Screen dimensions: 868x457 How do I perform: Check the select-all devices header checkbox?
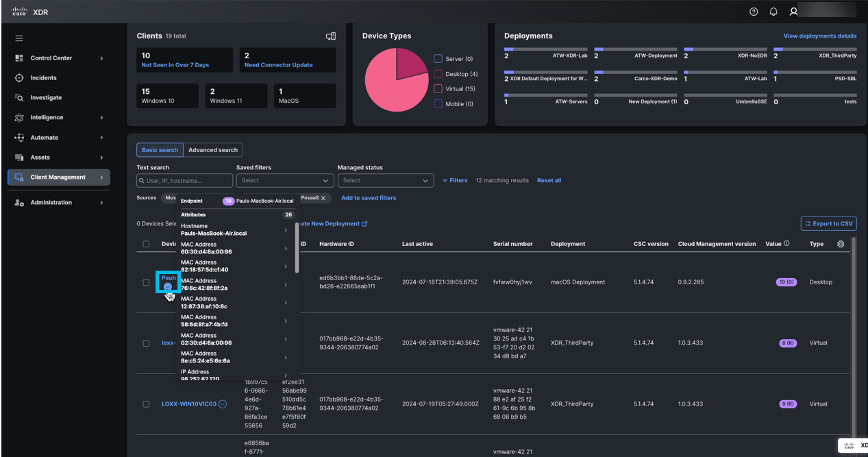[x=146, y=244]
